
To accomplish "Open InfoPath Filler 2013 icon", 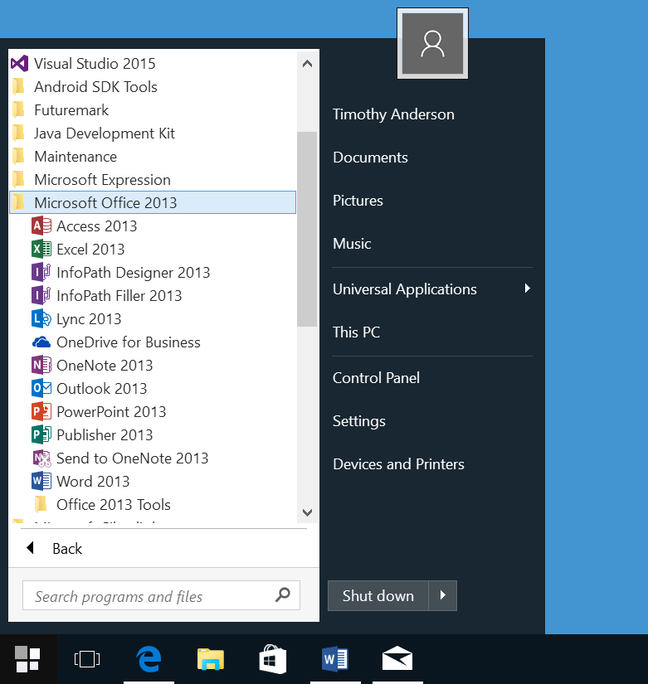I will pos(41,295).
